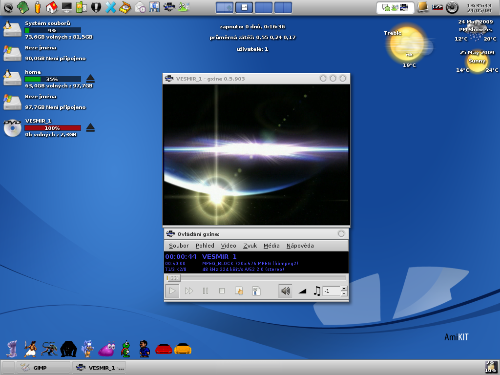Screen dimensions: 500x375
Task: Toggle the mute speaker button
Action: 285,291
